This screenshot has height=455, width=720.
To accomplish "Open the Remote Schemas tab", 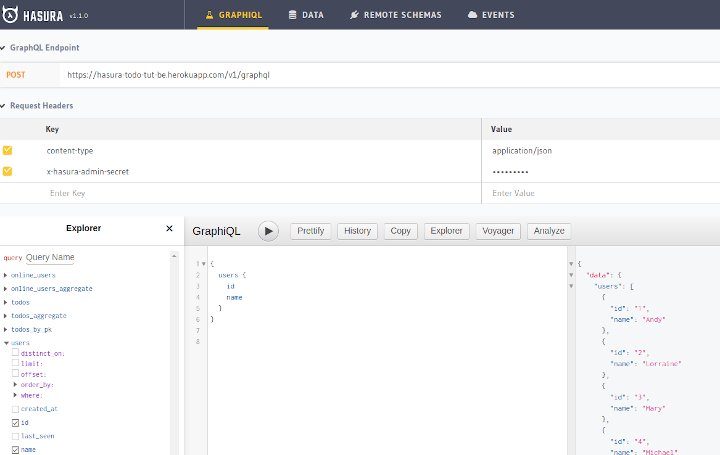I will tap(395, 15).
